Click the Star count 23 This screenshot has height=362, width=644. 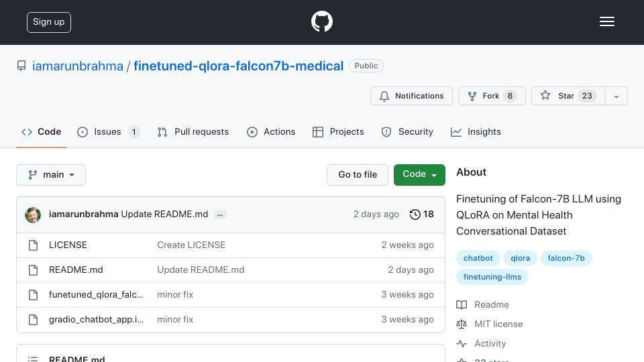coord(587,96)
